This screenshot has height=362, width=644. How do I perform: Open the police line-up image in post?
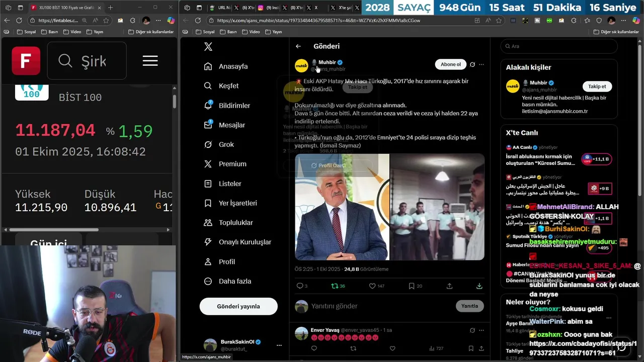(x=437, y=207)
